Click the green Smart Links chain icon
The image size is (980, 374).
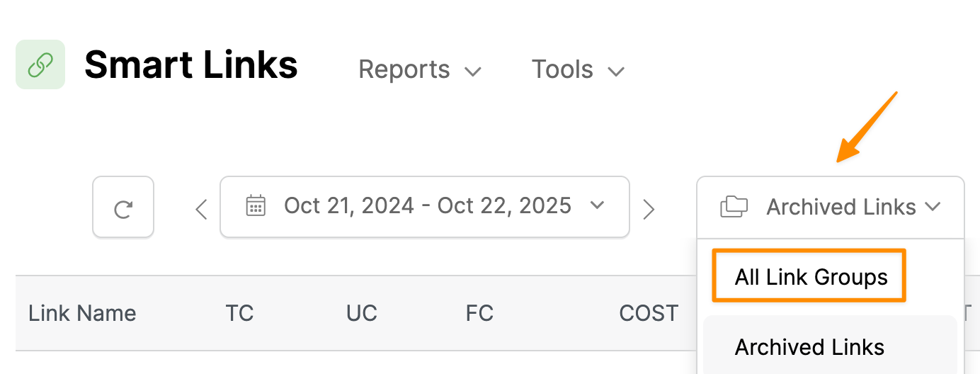(x=40, y=65)
